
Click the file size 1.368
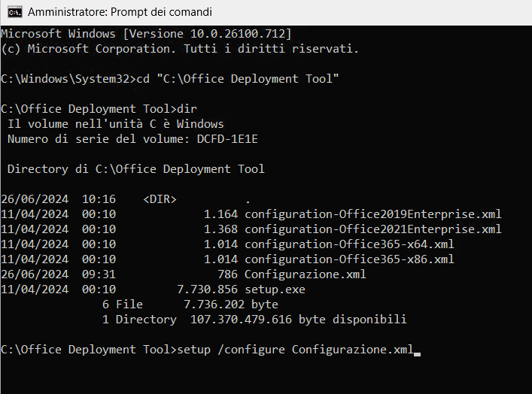221,229
